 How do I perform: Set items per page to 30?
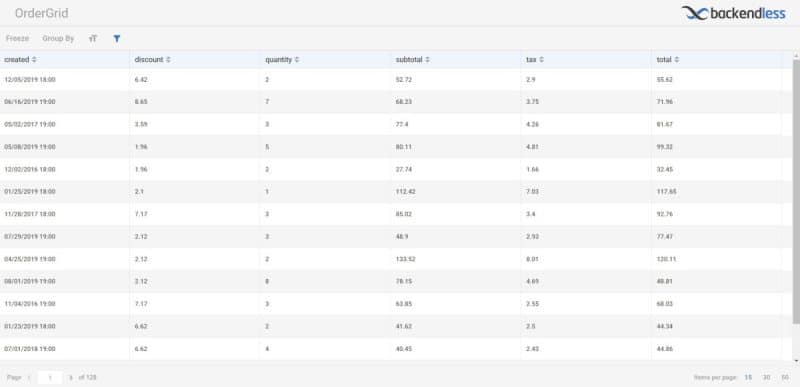tap(766, 377)
